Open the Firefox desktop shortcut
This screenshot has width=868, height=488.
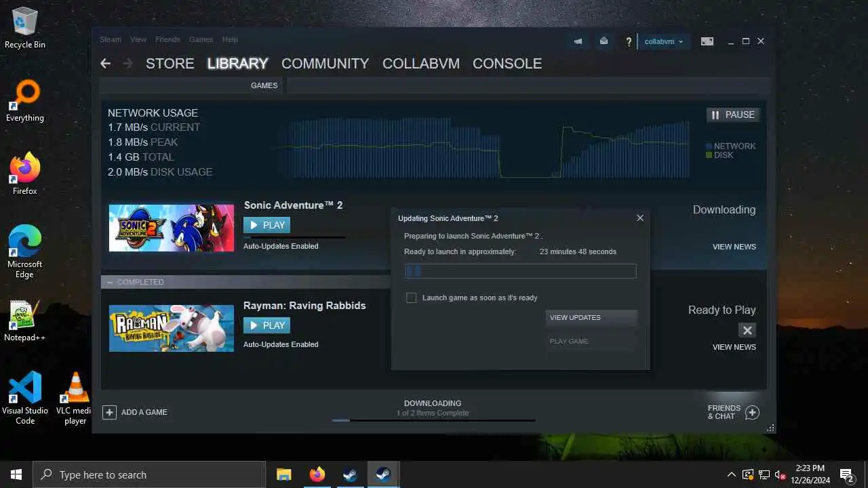point(25,175)
